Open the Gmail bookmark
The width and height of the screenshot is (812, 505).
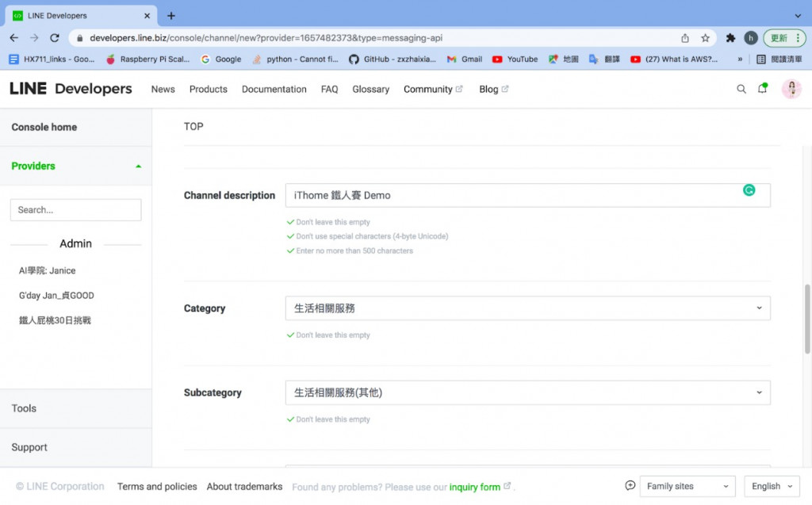click(x=465, y=59)
